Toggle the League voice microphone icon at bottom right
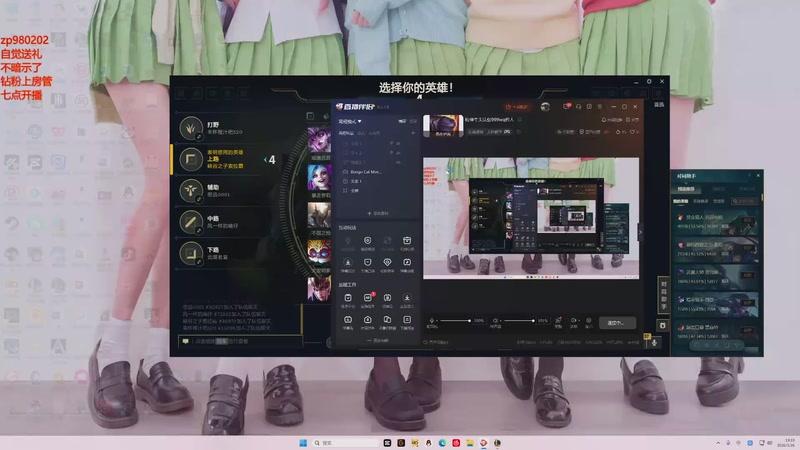This screenshot has height=450, width=800. 654,342
